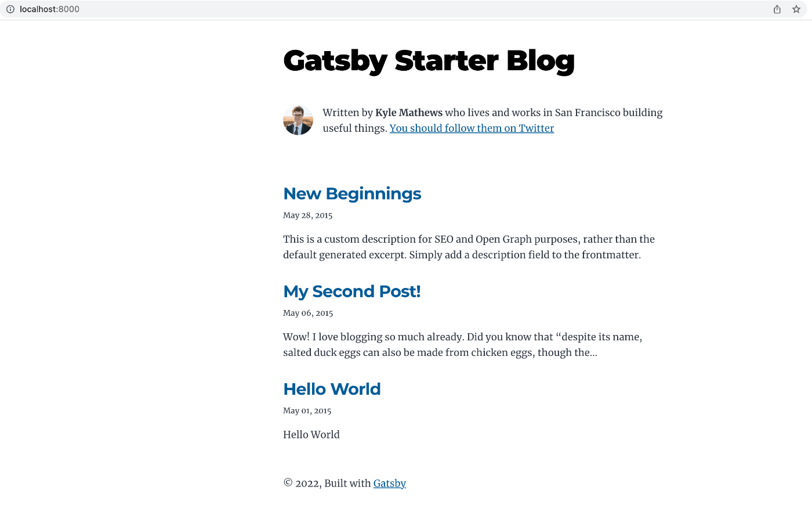Share the page using the share icon
The height and width of the screenshot is (519, 812).
tap(777, 9)
